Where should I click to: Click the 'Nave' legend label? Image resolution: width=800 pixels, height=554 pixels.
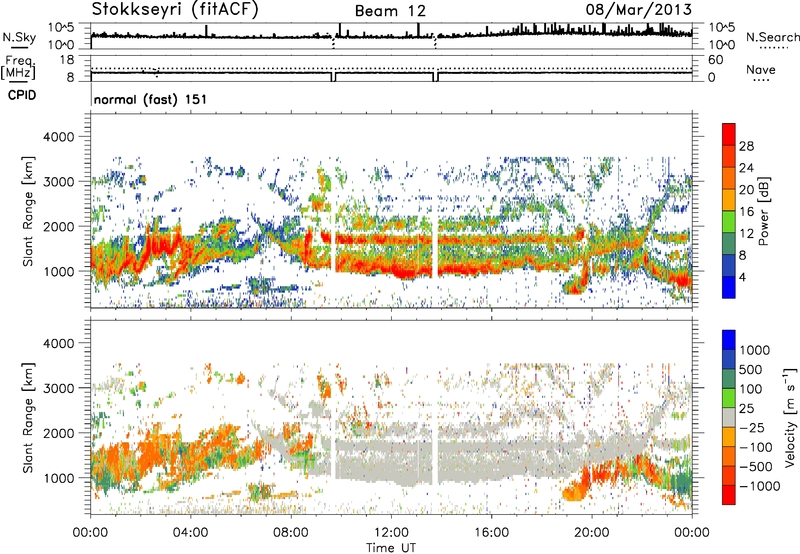pos(761,69)
